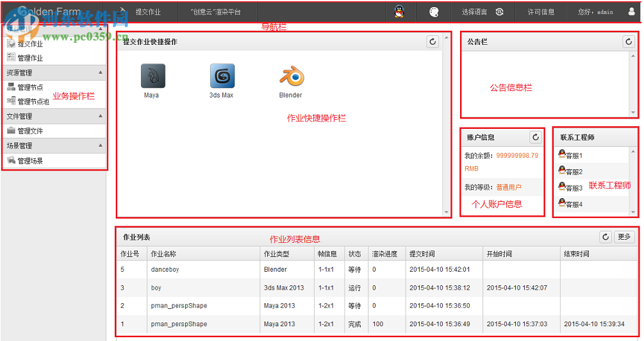Click 提交作业 in top navigation bar
The height and width of the screenshot is (341, 644).
point(148,12)
